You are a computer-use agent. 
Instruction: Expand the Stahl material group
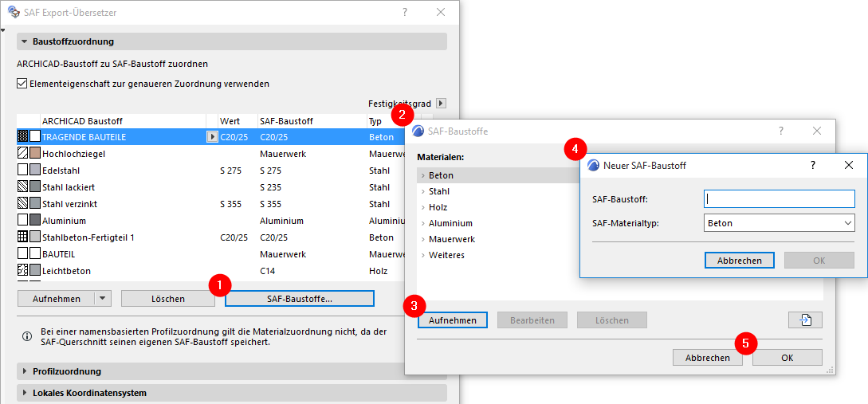pyautogui.click(x=423, y=191)
